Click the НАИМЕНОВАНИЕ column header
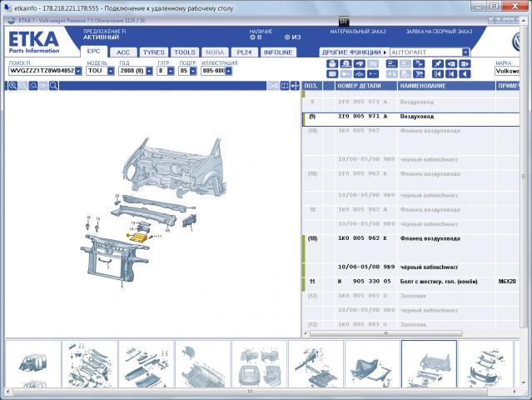532x400 pixels. (446, 86)
